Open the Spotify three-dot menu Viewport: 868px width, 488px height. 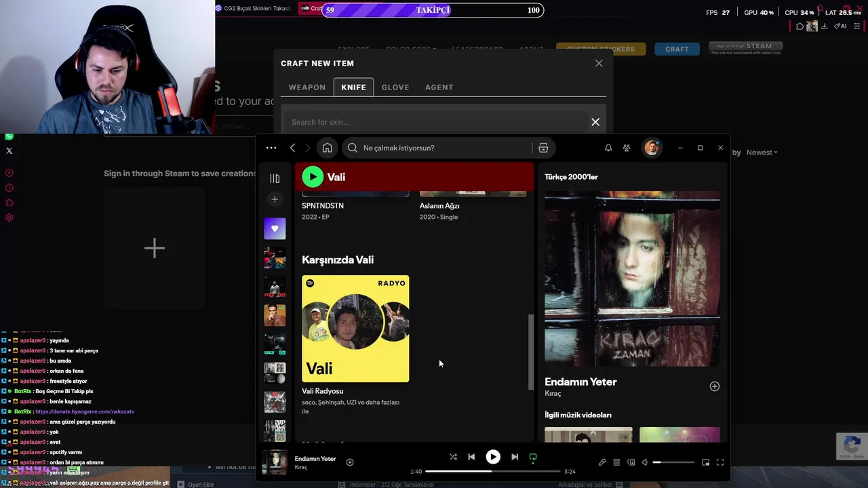click(x=271, y=148)
